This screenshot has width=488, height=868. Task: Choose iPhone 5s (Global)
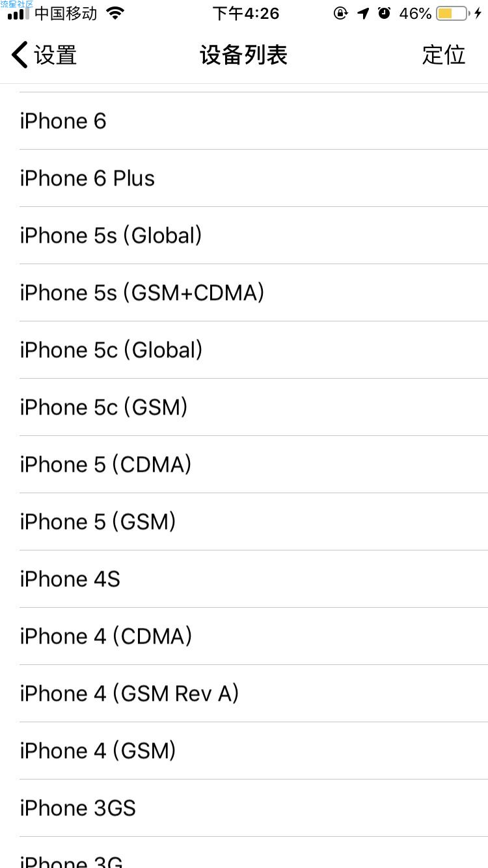pyautogui.click(x=254, y=236)
